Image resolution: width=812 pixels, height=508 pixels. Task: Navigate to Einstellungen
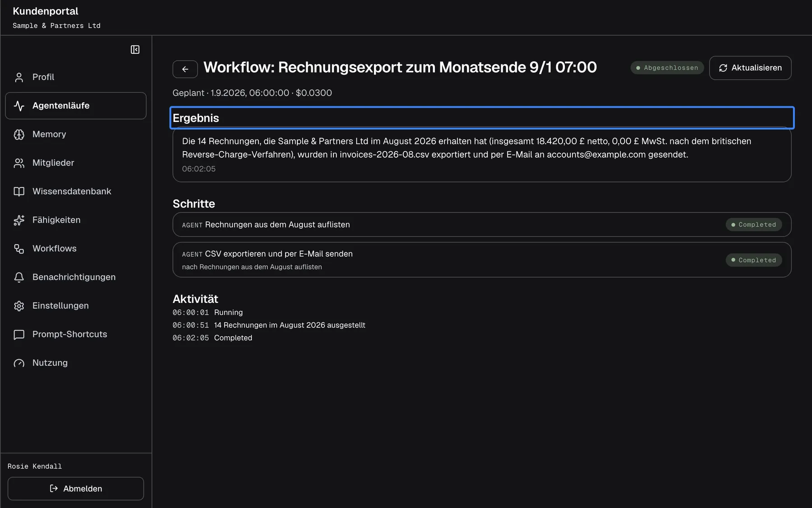(x=76, y=306)
